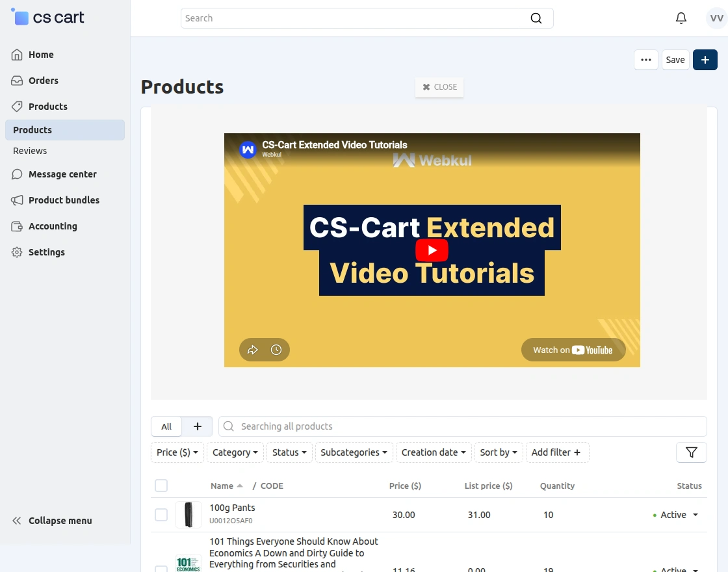Open the Status filter dropdown

point(289,452)
